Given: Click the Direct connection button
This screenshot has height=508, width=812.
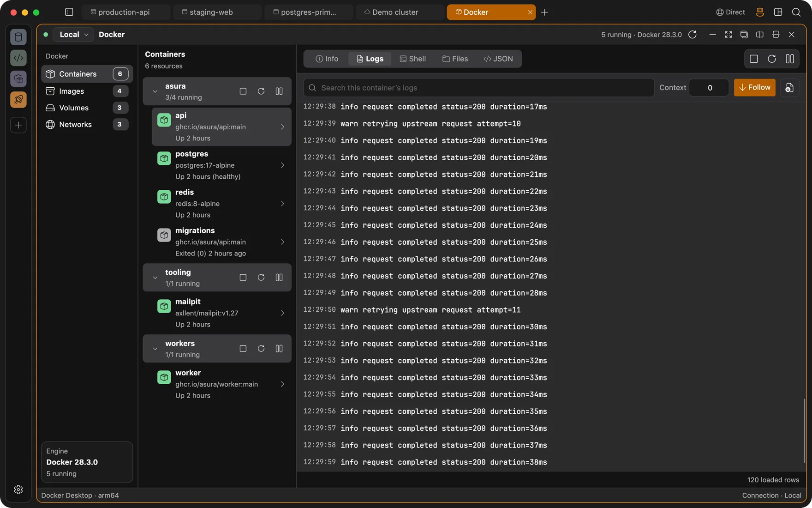Looking at the screenshot, I should pyautogui.click(x=730, y=12).
